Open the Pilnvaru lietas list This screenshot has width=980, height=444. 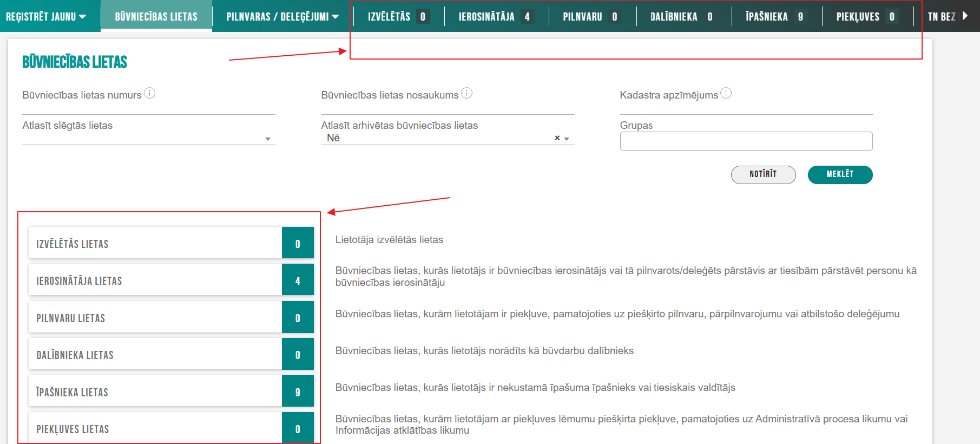(171, 317)
